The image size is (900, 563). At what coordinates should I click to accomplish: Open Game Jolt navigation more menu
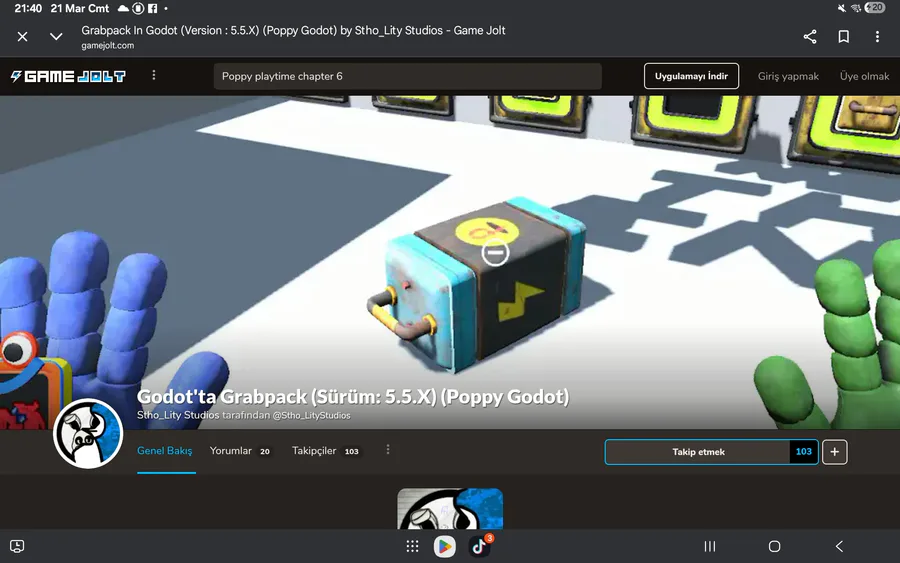tap(153, 75)
